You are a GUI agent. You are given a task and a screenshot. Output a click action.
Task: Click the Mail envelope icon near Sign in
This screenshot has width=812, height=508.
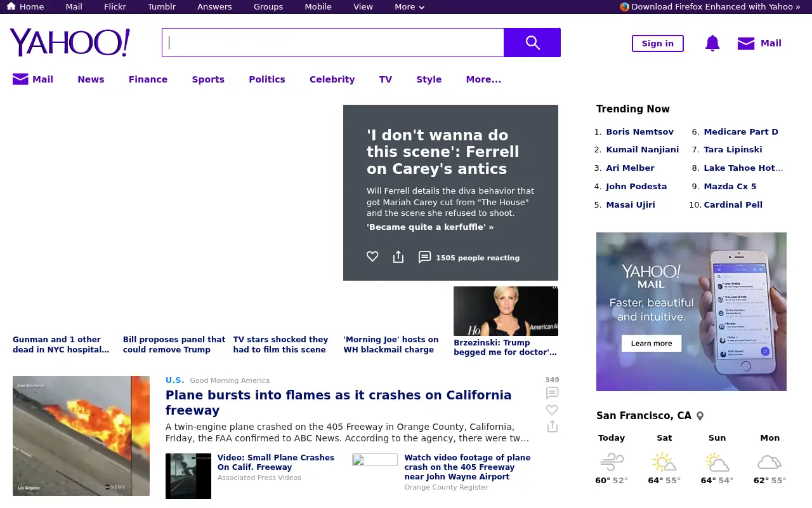tap(746, 43)
